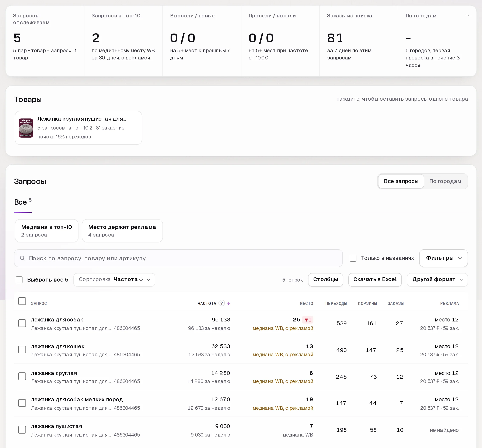Enable the Только в названиях checkbox

tap(353, 258)
